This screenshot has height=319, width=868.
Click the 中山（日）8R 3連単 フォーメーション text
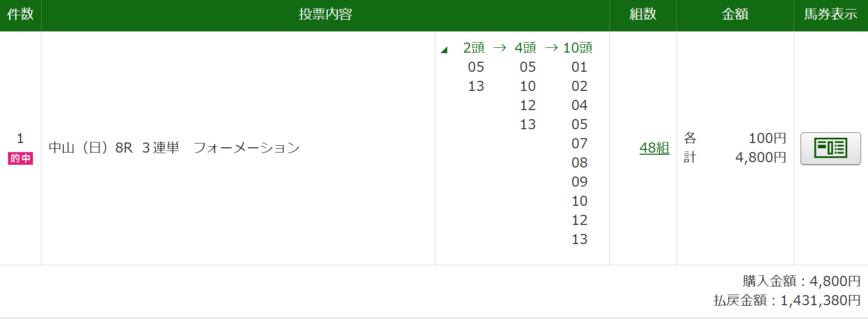[x=174, y=148]
